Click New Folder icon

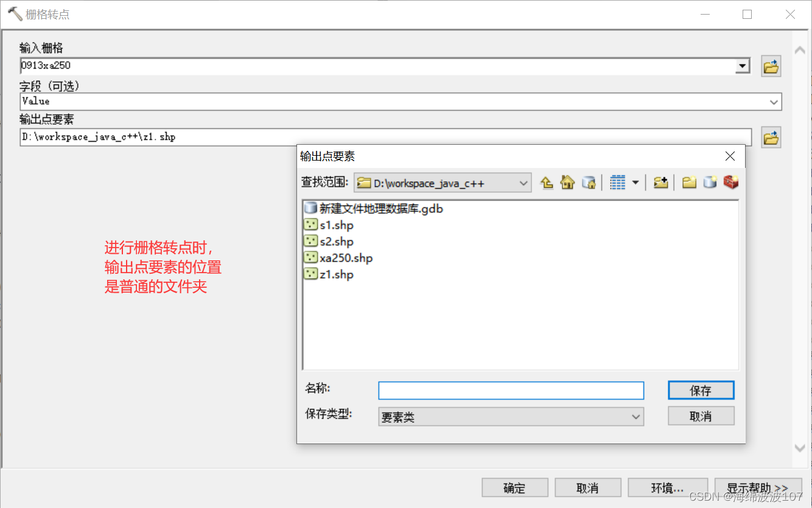[689, 183]
